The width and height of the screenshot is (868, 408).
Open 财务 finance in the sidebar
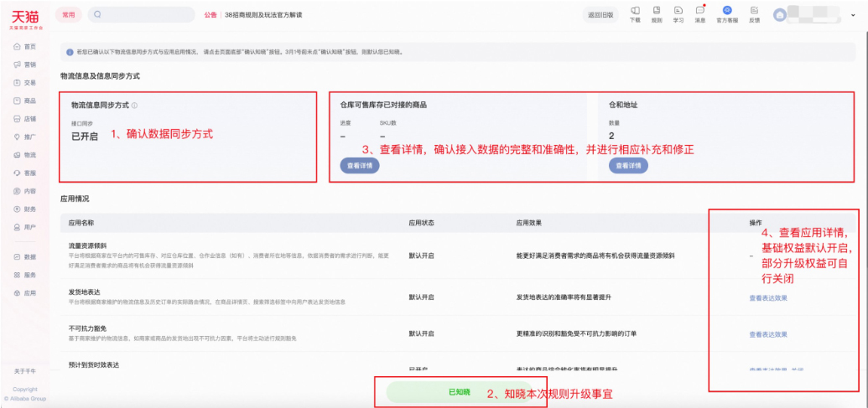coord(25,209)
